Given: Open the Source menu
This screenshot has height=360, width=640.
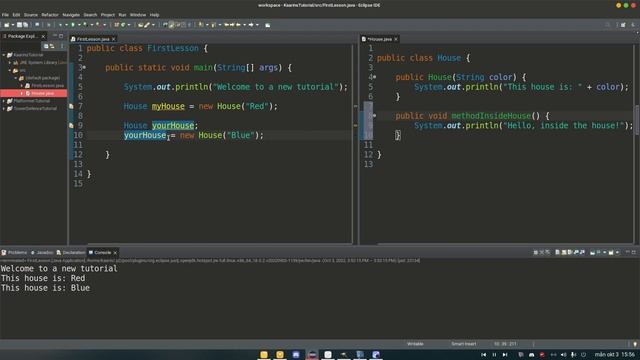Looking at the screenshot, I should (31, 15).
